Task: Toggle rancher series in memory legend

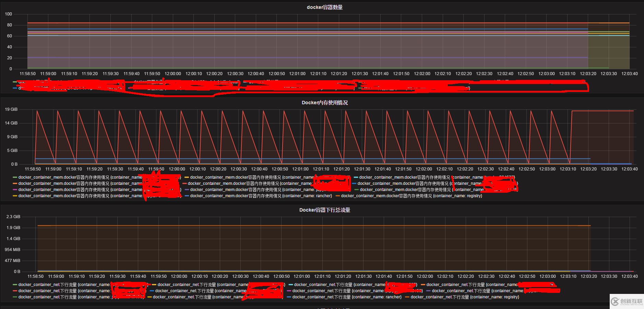Action: click(261, 196)
